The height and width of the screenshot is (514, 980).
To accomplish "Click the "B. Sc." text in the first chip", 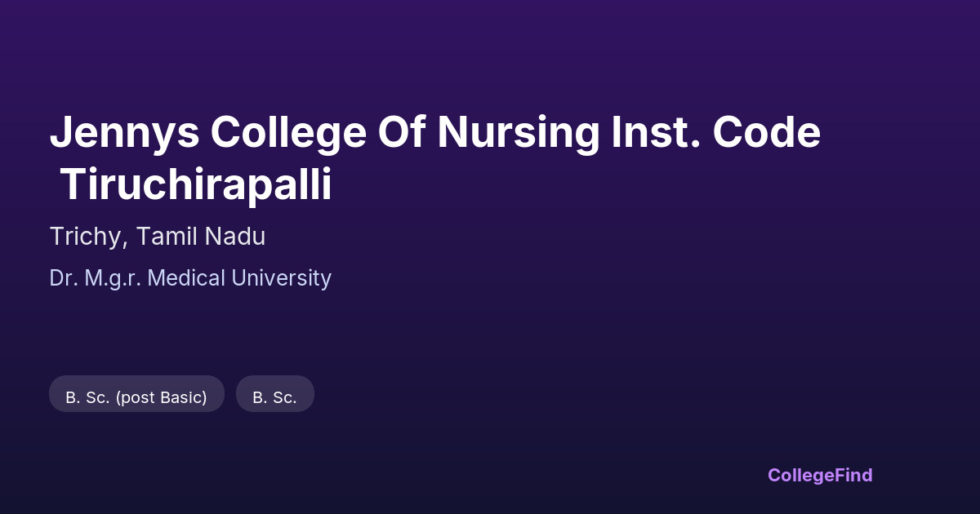I will [88, 397].
